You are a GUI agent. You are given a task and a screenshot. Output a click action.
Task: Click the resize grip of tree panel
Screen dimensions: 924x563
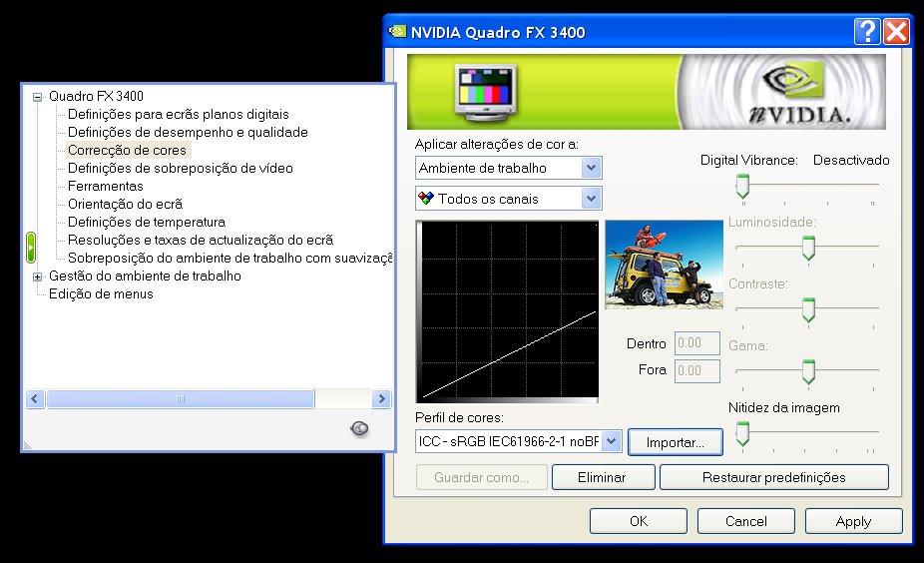point(27,445)
